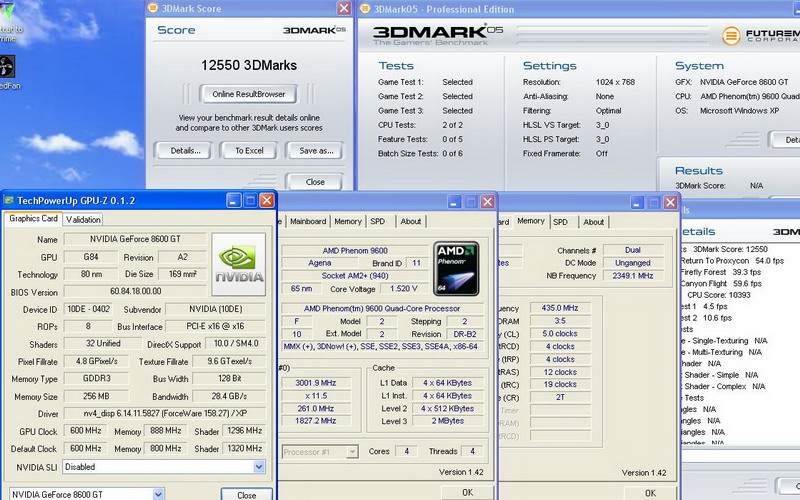Click the 3DMark Score title bar icon
This screenshot has width=800, height=500.
point(152,8)
